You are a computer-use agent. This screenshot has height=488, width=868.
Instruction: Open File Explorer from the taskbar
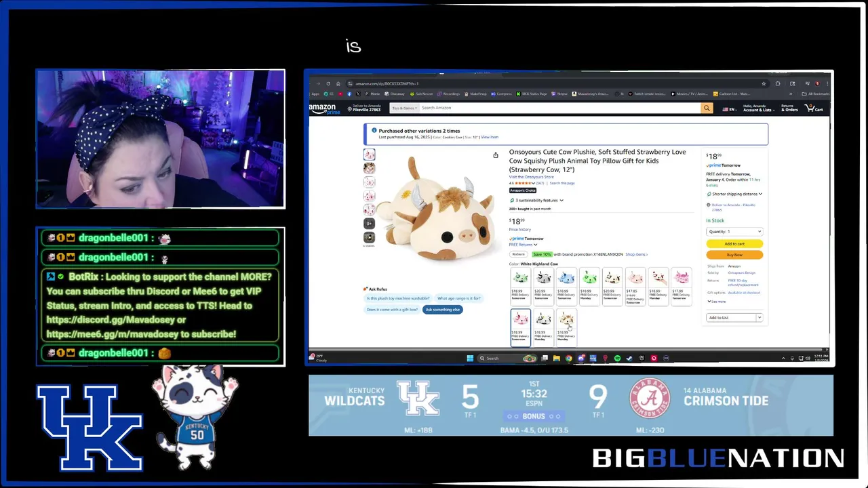point(557,358)
